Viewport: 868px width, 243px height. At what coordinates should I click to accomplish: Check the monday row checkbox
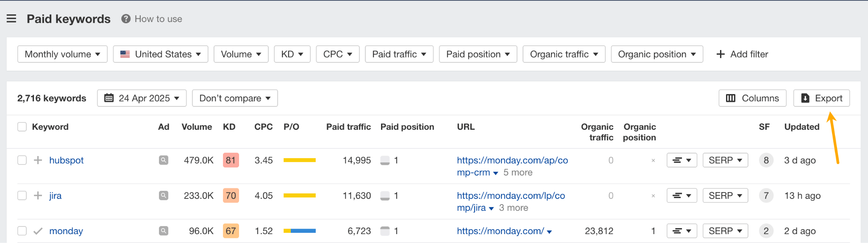pyautogui.click(x=22, y=231)
